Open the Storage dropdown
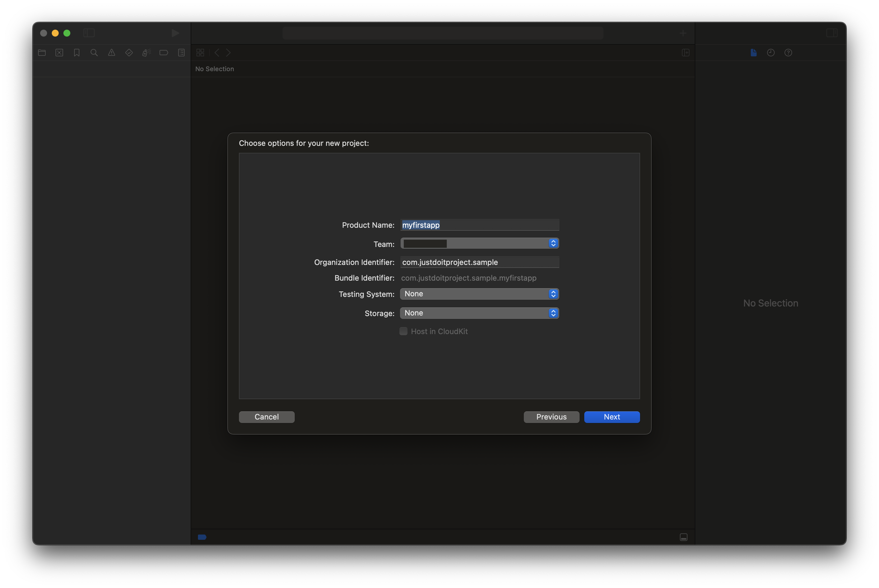The height and width of the screenshot is (588, 879). click(x=479, y=313)
